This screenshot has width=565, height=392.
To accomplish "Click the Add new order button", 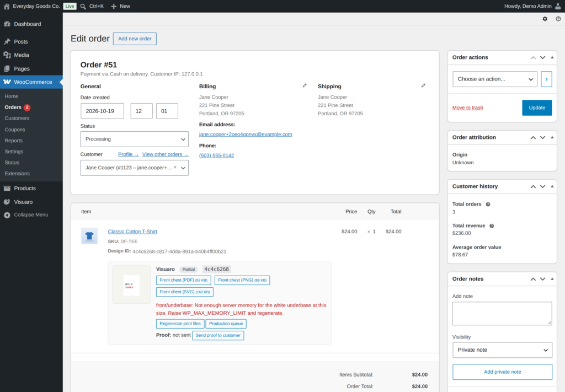I will (135, 39).
